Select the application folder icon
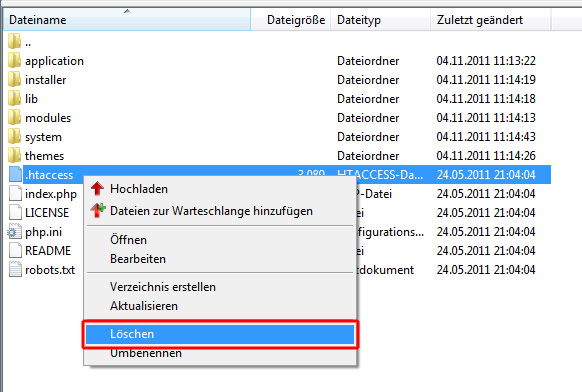 (14, 61)
